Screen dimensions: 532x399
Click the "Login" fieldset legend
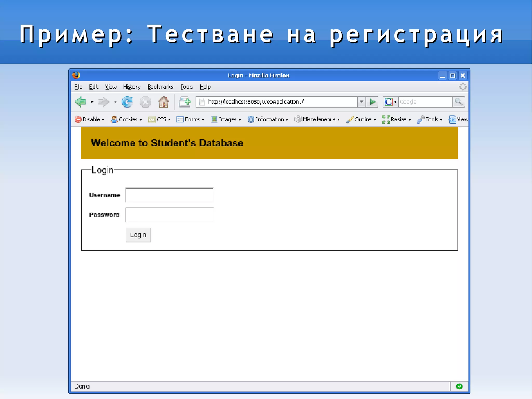[103, 170]
